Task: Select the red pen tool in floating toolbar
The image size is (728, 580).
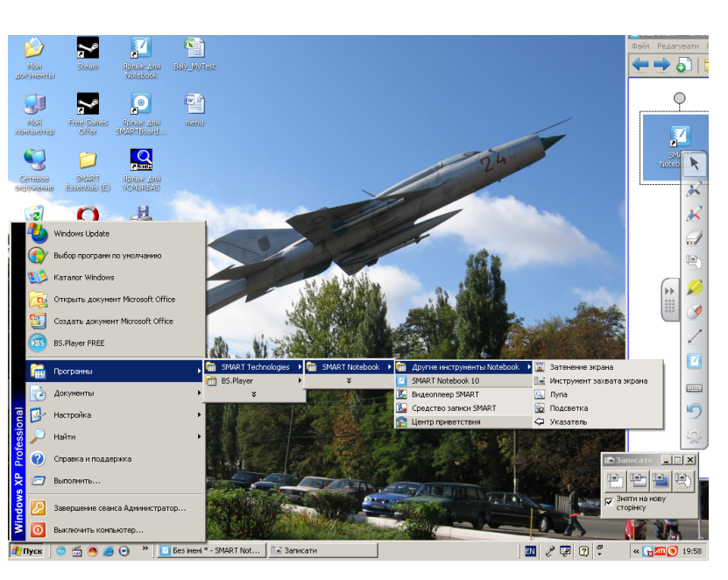Action: click(x=694, y=214)
